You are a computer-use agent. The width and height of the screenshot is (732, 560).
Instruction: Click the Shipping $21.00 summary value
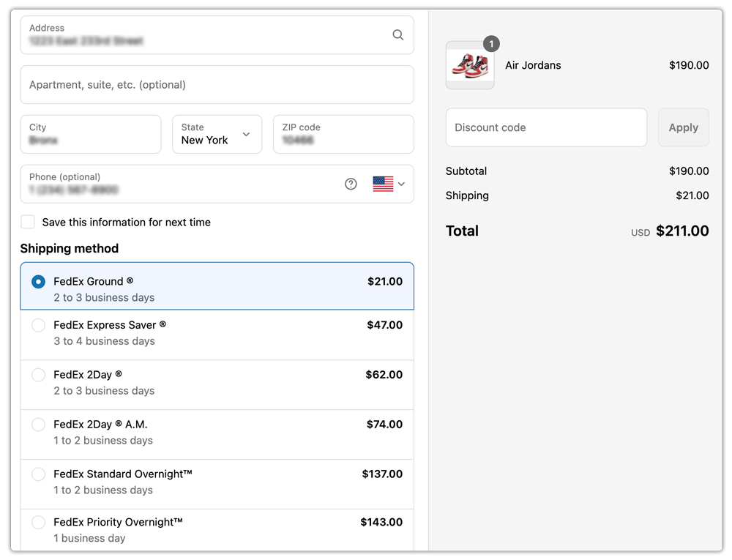(x=692, y=195)
